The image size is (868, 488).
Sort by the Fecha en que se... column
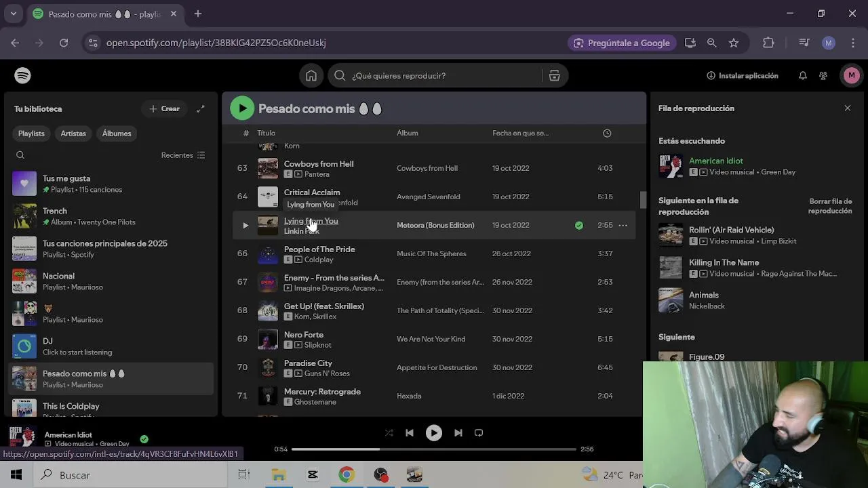coord(520,133)
